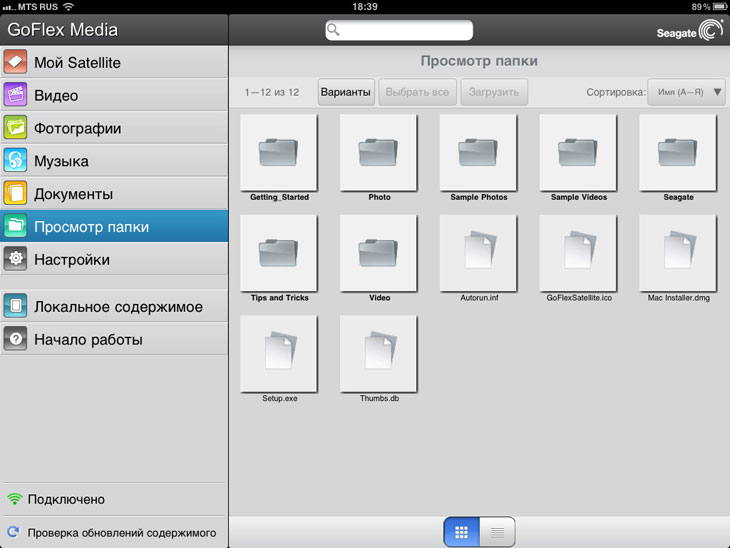The height and width of the screenshot is (548, 730).
Task: Select the Mac Installer.dmg file
Action: click(x=678, y=253)
